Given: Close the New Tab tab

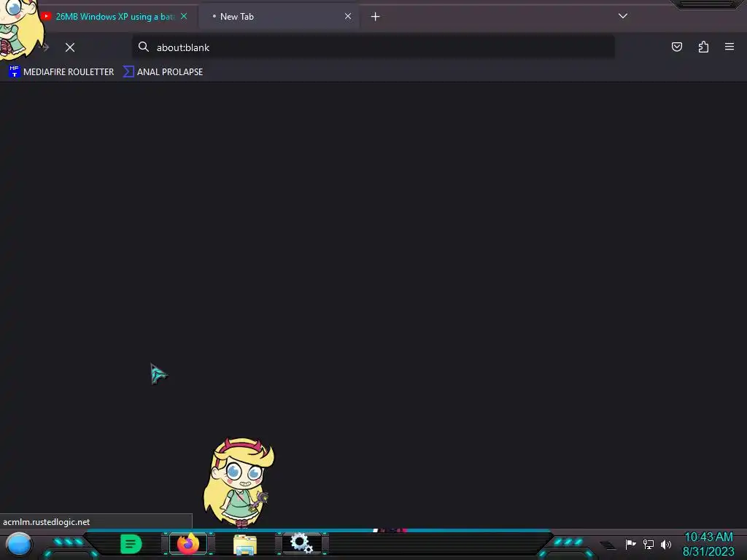Looking at the screenshot, I should click(x=348, y=16).
